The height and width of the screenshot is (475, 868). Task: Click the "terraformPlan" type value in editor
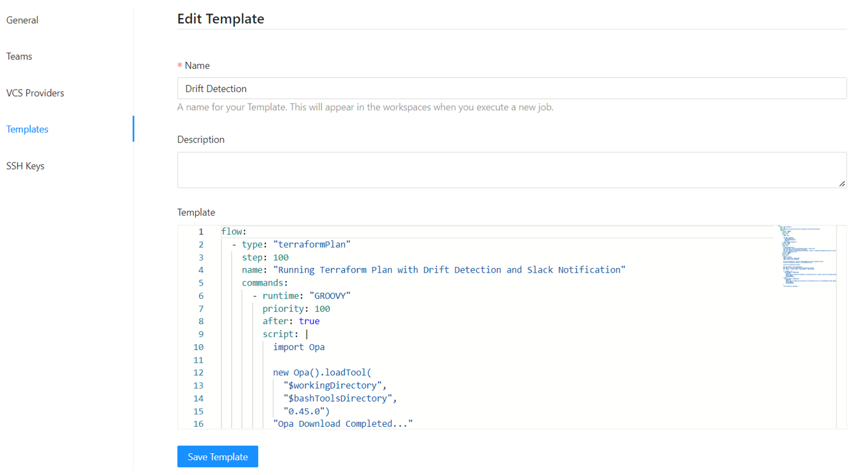click(311, 244)
